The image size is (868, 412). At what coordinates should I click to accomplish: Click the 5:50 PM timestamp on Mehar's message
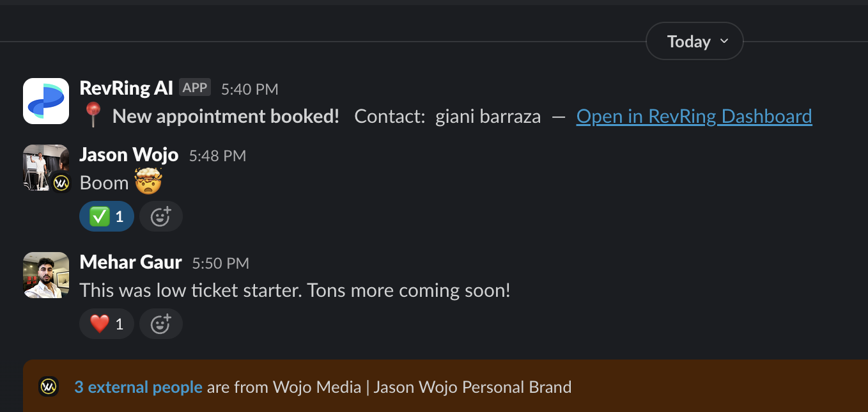click(220, 263)
